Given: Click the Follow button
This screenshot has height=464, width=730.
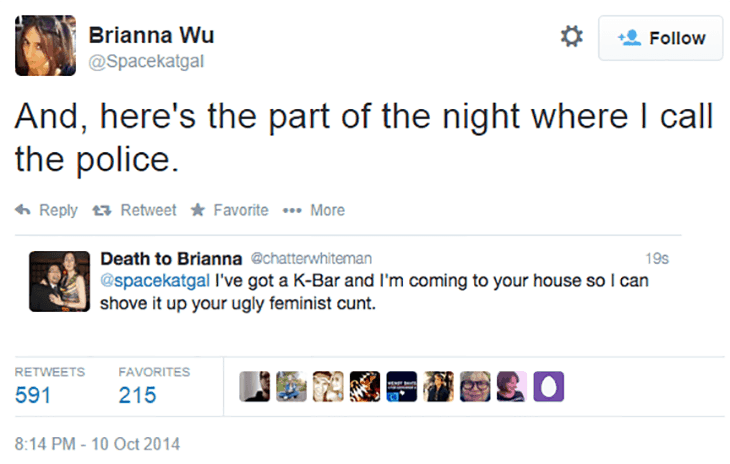Looking at the screenshot, I should tap(661, 38).
